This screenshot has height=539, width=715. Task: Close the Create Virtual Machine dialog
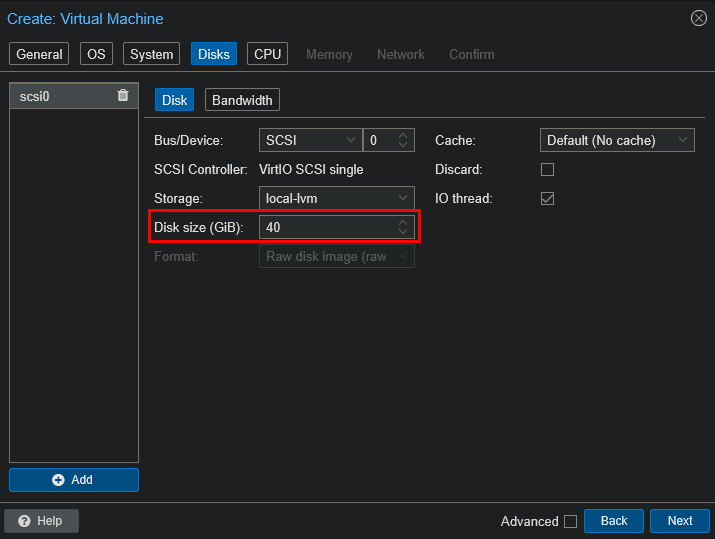point(698,18)
